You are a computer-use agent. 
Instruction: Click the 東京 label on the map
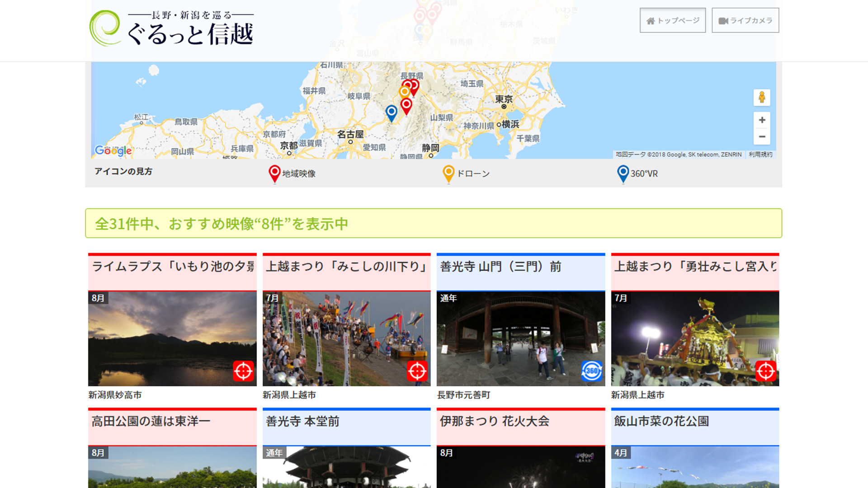(504, 99)
